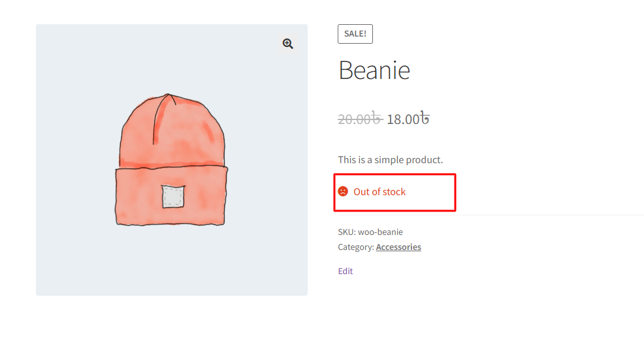644x342 pixels.
Task: Click the 'This is a simple product.' description
Action: click(x=390, y=159)
